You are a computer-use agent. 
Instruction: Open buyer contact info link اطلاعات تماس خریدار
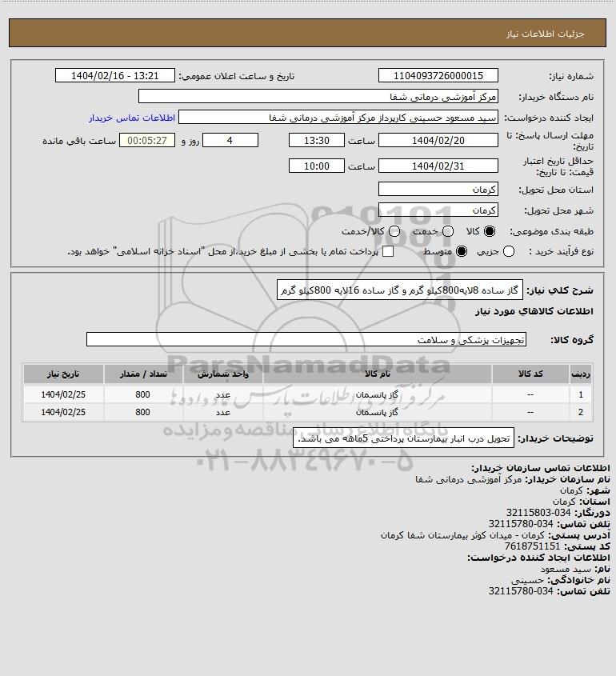pyautogui.click(x=132, y=118)
